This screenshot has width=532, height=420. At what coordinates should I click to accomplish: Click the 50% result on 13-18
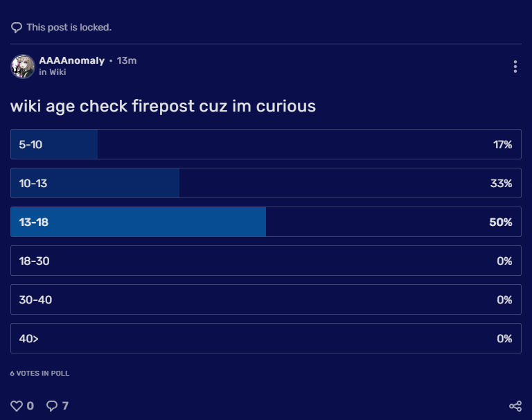click(500, 222)
